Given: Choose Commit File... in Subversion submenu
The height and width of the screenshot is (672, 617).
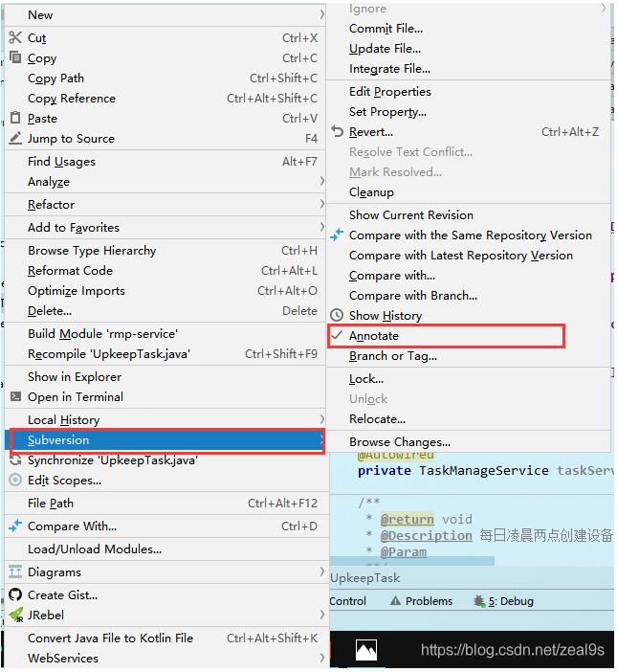Looking at the screenshot, I should (469, 29).
